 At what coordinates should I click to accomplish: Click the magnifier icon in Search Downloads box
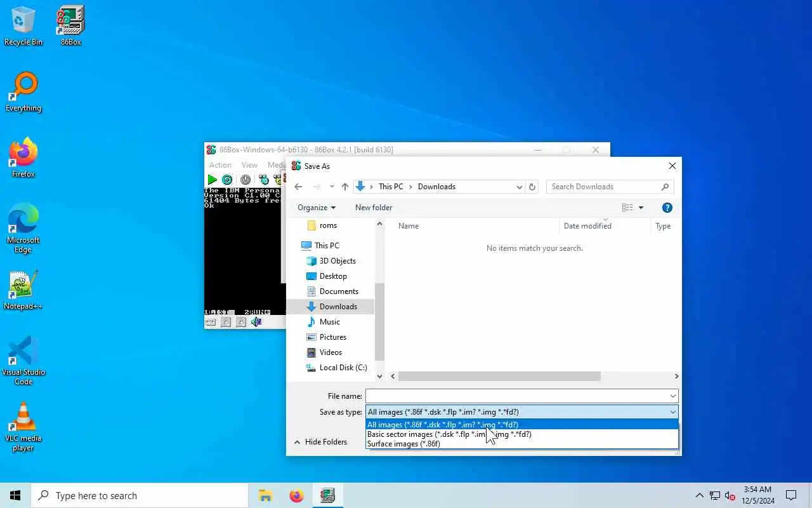pyautogui.click(x=665, y=187)
